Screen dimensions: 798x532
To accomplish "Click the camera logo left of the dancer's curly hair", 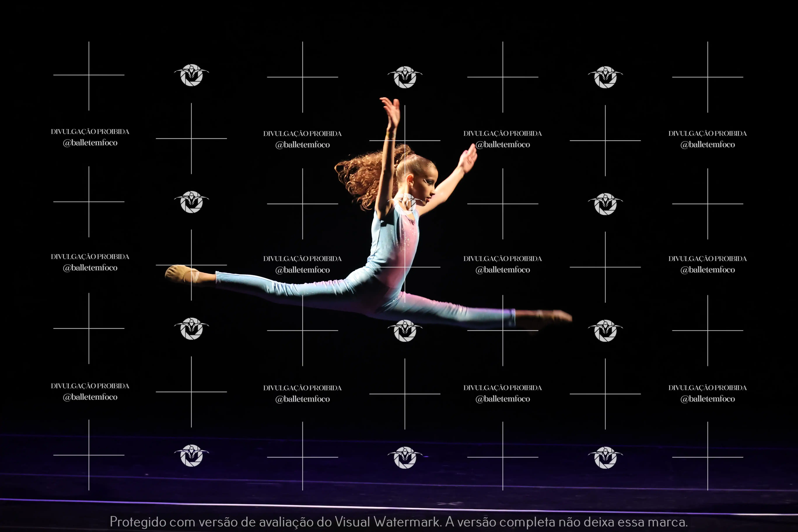I will pos(191,202).
